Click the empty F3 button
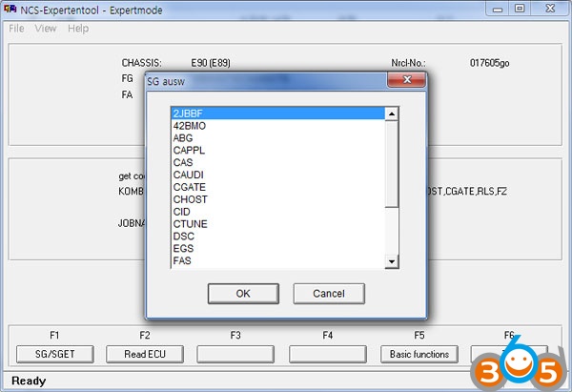 pos(235,354)
